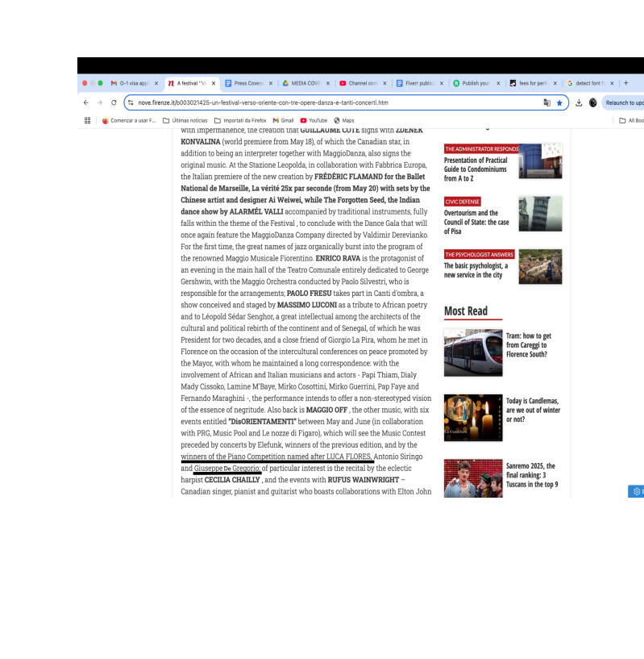Toggle the bookmark star icon
This screenshot has width=644, height=659.
[559, 102]
